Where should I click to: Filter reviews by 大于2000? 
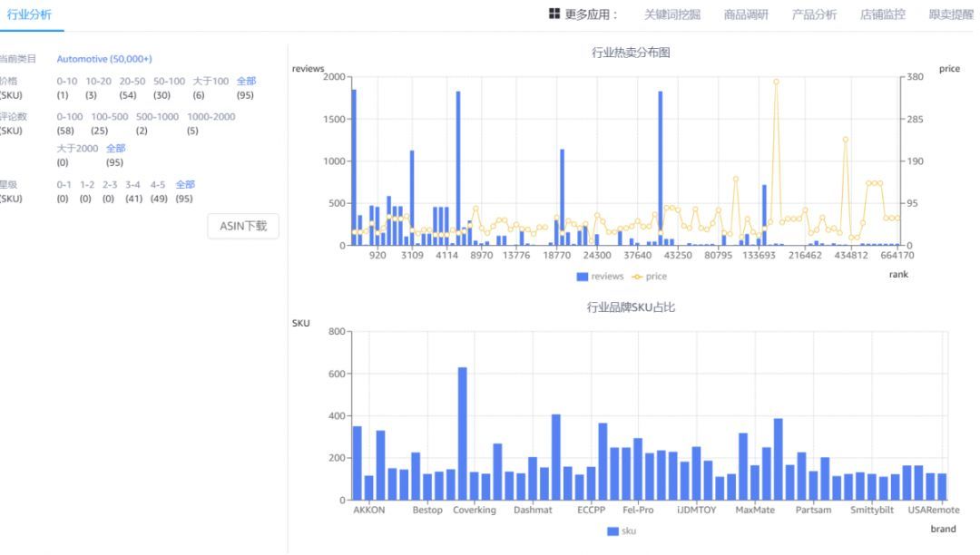pos(77,149)
